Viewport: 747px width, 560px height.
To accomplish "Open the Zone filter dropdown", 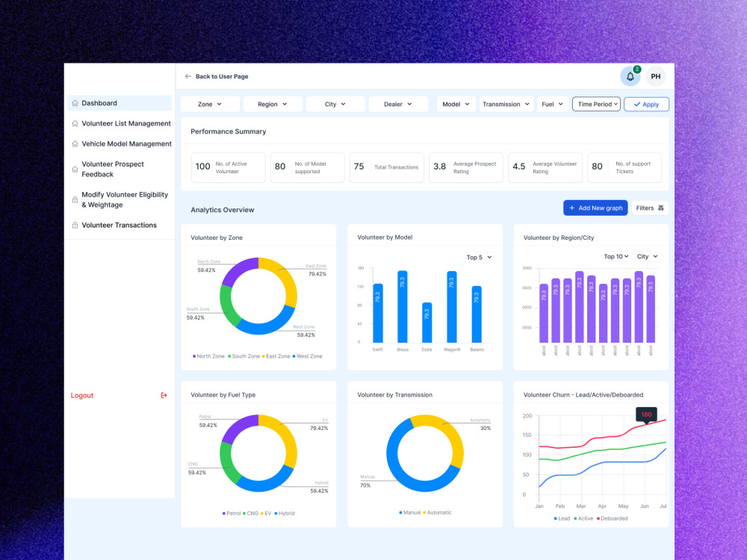I will click(210, 105).
